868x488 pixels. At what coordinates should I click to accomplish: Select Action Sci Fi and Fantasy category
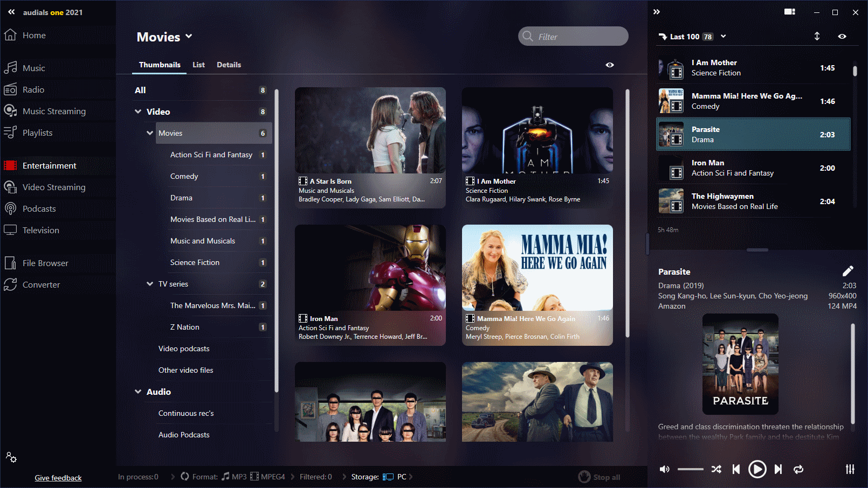tap(219, 155)
